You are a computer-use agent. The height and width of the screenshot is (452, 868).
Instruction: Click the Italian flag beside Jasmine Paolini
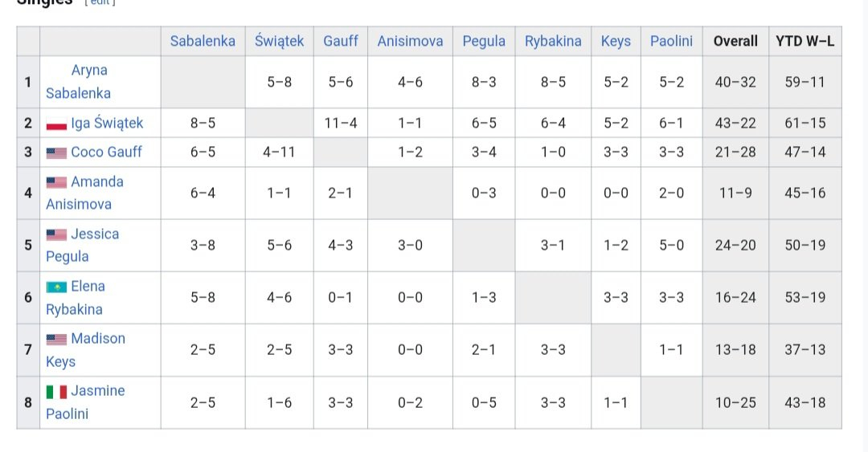(56, 392)
